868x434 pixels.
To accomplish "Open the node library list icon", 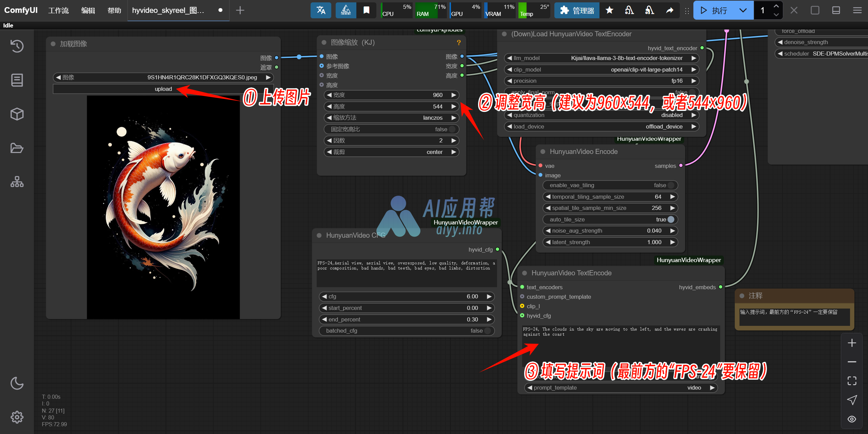I will coord(17,80).
